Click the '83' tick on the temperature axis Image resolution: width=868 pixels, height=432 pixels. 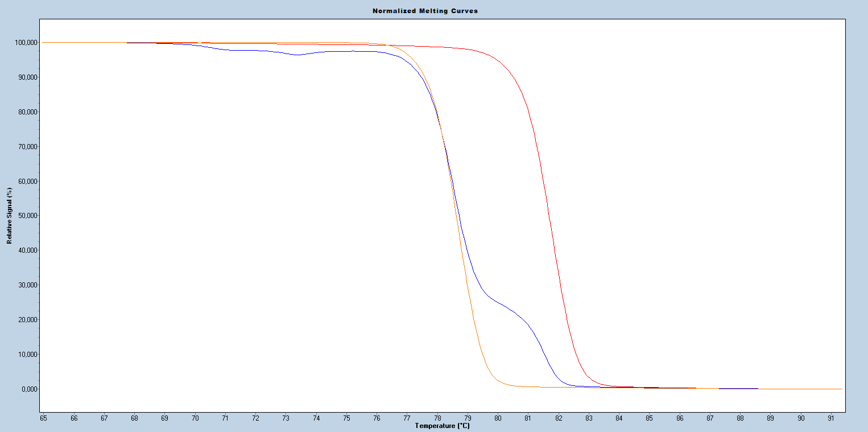588,418
